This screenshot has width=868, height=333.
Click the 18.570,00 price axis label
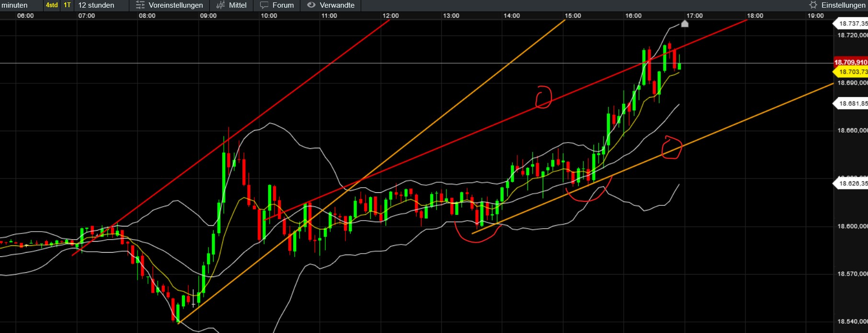click(x=852, y=274)
